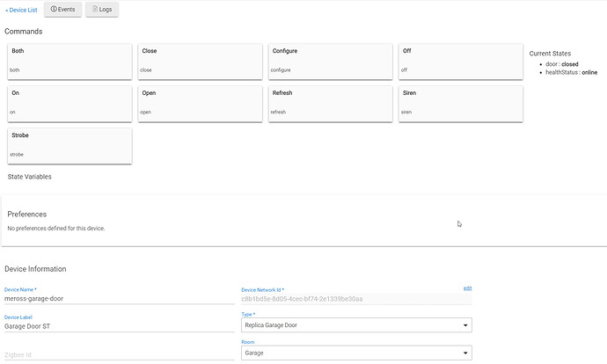The image size is (607, 364).
Task: Open the Room dropdown
Action: point(356,353)
